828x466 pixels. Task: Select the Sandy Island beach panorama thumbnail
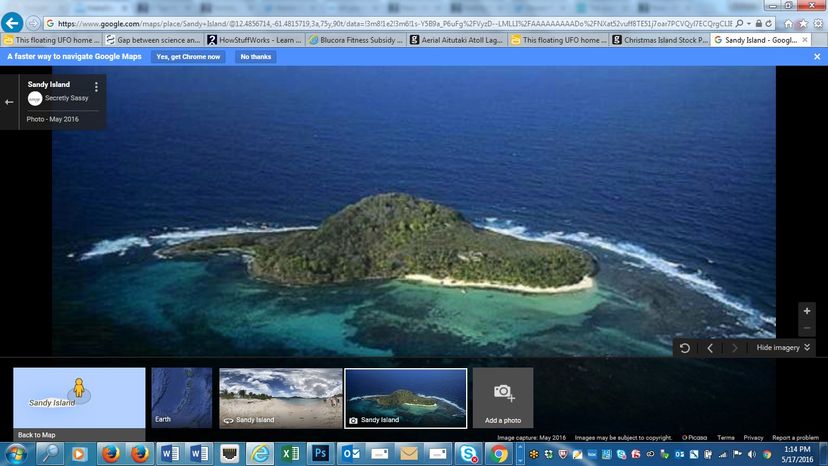(x=280, y=398)
